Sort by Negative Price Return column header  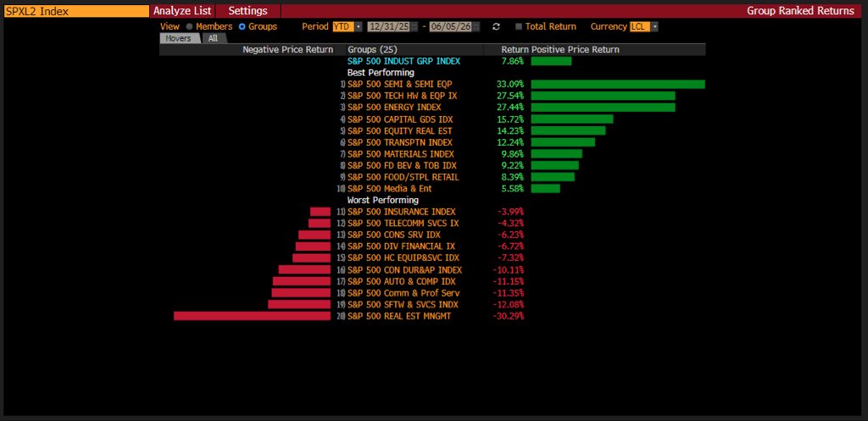click(x=288, y=50)
